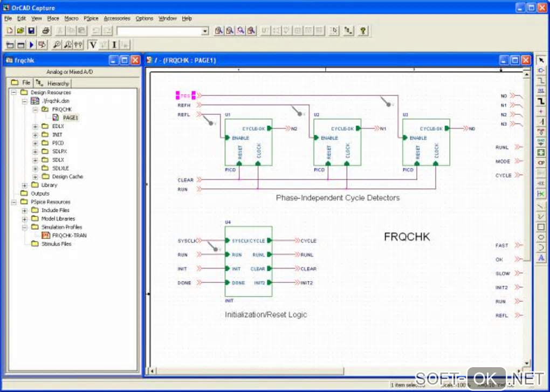This screenshot has width=550, height=392.
Task: Open the Place menu
Action: pyautogui.click(x=53, y=18)
